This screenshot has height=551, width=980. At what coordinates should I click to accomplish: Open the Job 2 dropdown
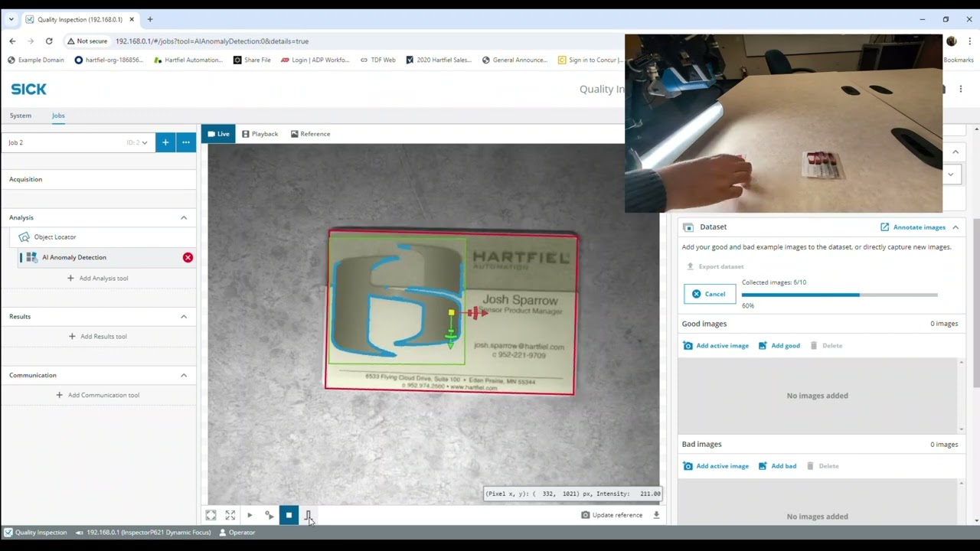(78, 142)
